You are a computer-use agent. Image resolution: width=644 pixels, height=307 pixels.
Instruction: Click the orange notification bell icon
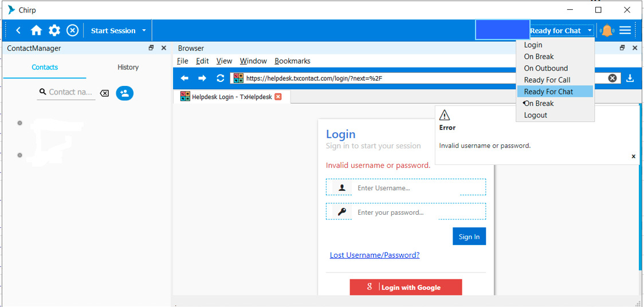coord(607,30)
